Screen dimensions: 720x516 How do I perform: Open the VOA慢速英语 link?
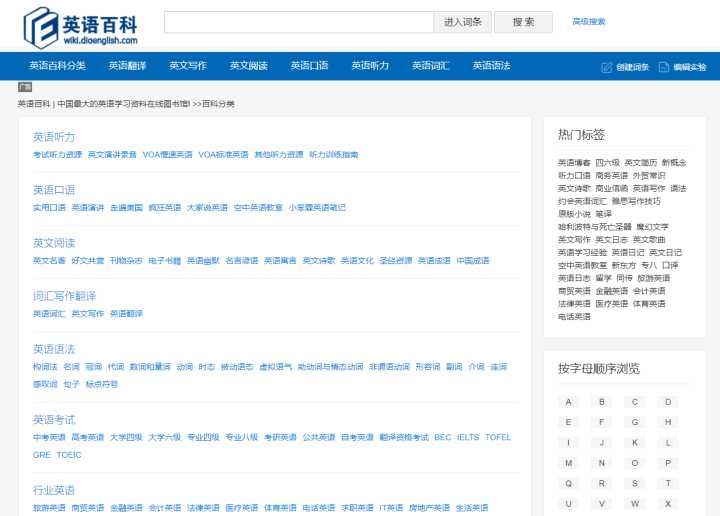[167, 155]
